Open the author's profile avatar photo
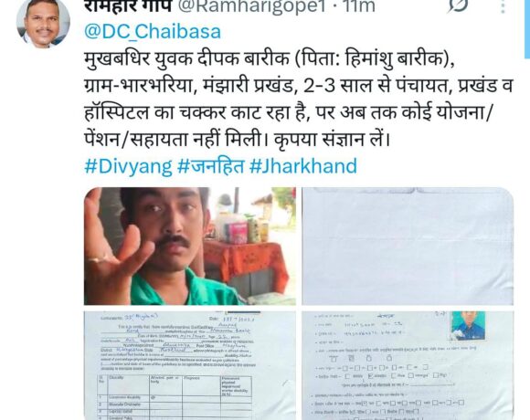The image size is (530, 420). point(43,24)
